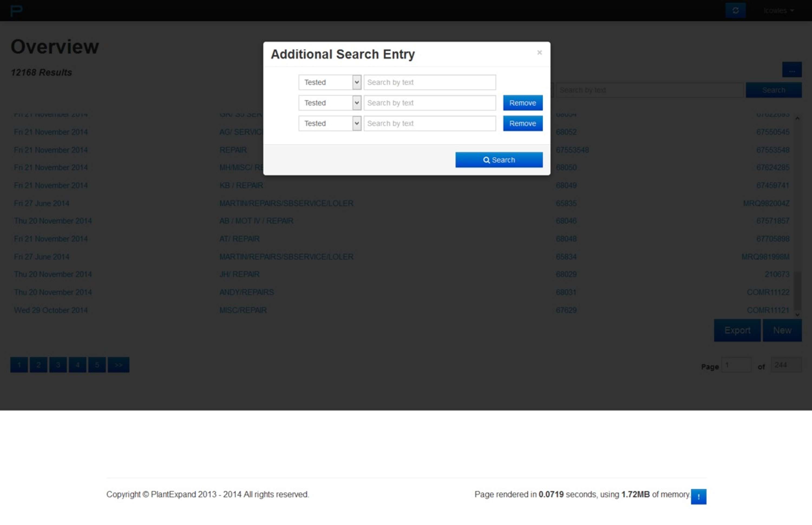Focus the first modal search text field
This screenshot has height=525, width=812.
point(430,82)
